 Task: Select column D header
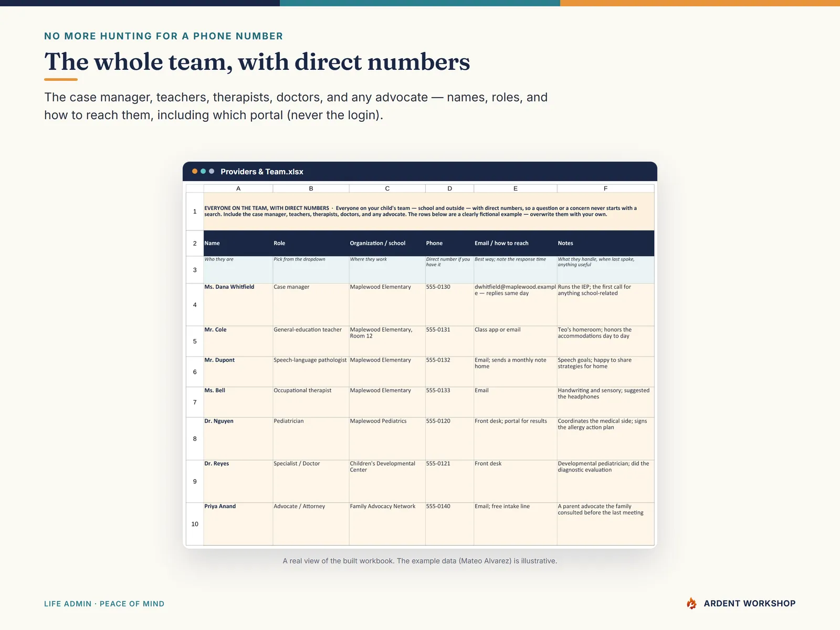tap(449, 188)
